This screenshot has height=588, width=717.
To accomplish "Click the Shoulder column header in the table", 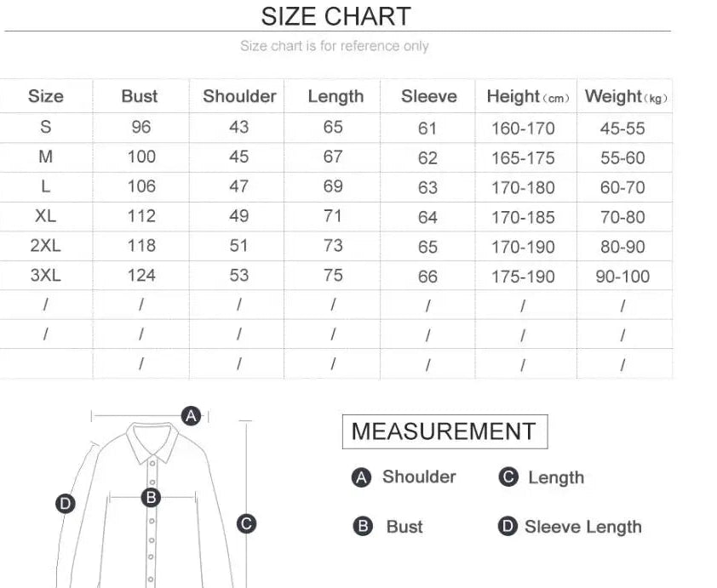I will point(239,96).
